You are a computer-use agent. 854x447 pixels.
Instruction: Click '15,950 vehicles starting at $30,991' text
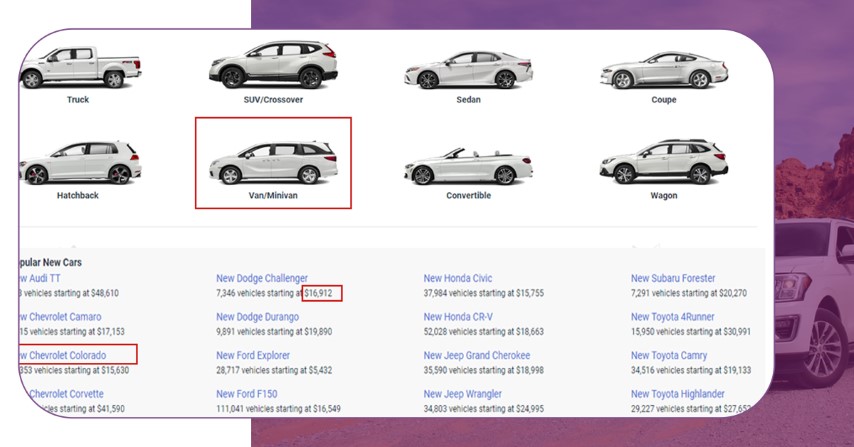point(691,332)
